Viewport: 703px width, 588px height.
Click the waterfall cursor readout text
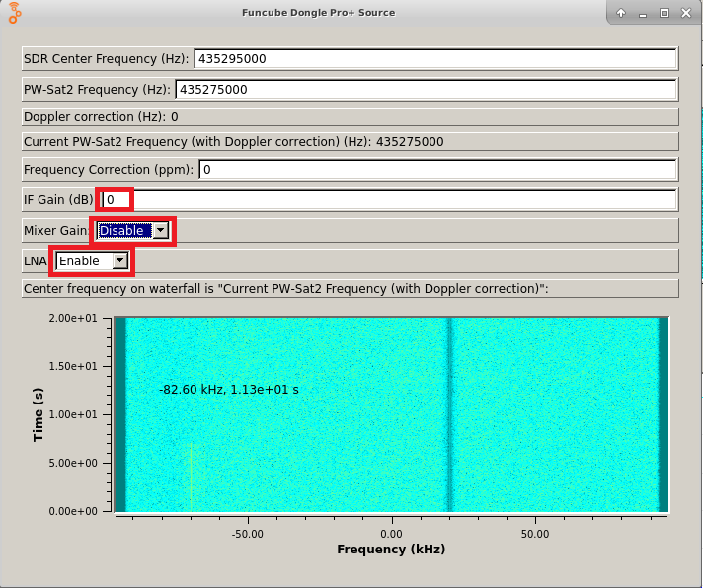point(228,390)
